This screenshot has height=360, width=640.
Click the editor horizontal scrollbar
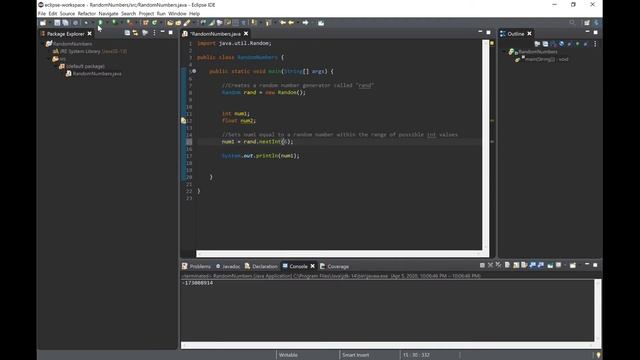pyautogui.click(x=339, y=253)
